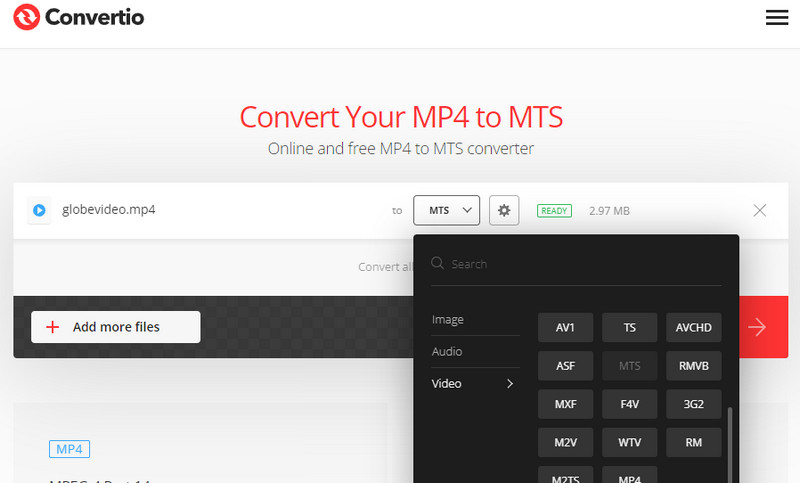The width and height of the screenshot is (800, 483).
Task: Open conversion settings gear icon
Action: 504,210
